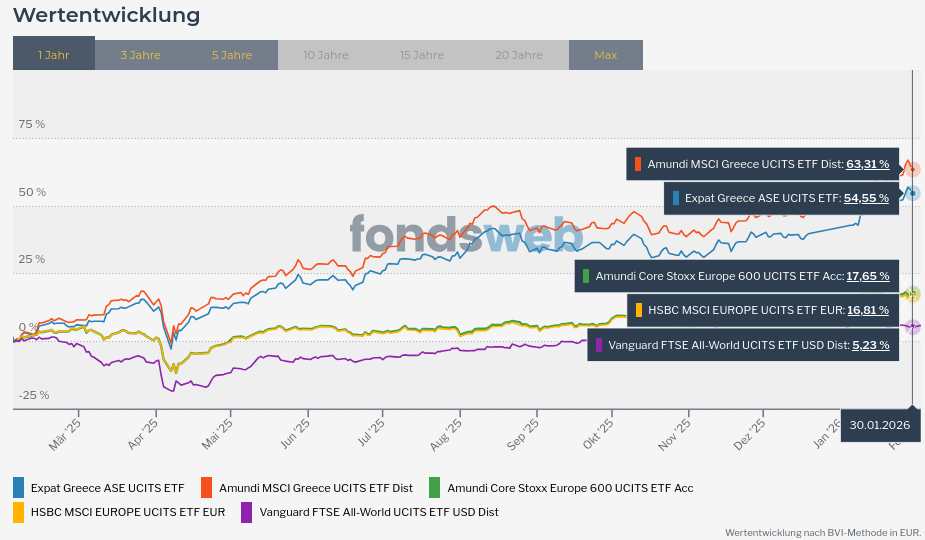Click the Dez '25 axis label
925x540 pixels.
pos(749,434)
